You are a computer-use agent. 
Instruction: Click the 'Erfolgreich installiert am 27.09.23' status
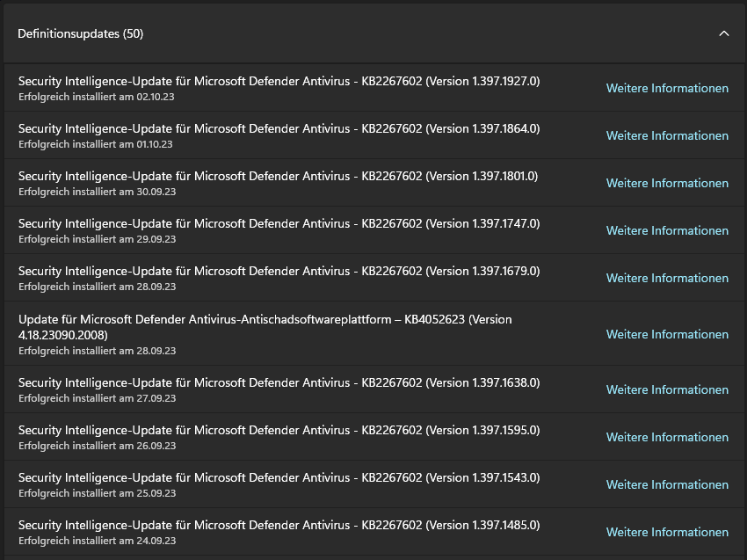coord(98,398)
